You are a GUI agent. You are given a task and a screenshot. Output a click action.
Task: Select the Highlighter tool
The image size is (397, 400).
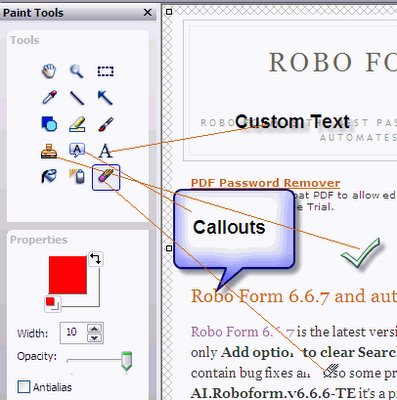(77, 124)
